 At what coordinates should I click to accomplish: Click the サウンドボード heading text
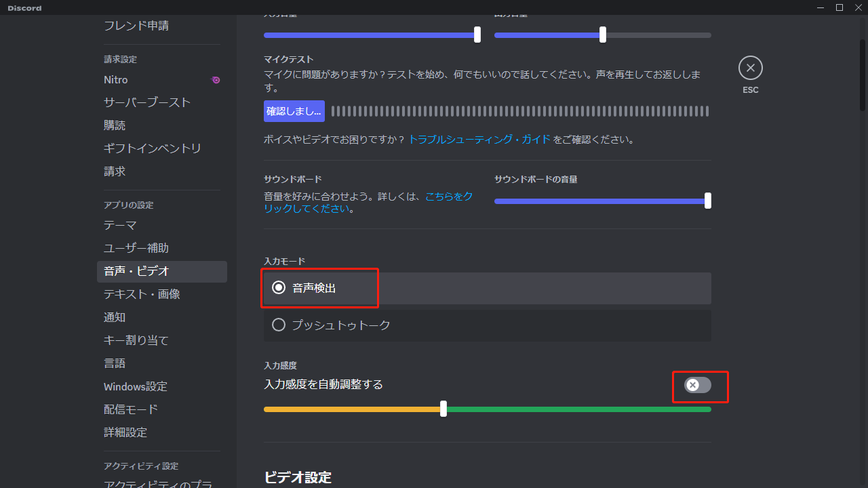coord(293,180)
